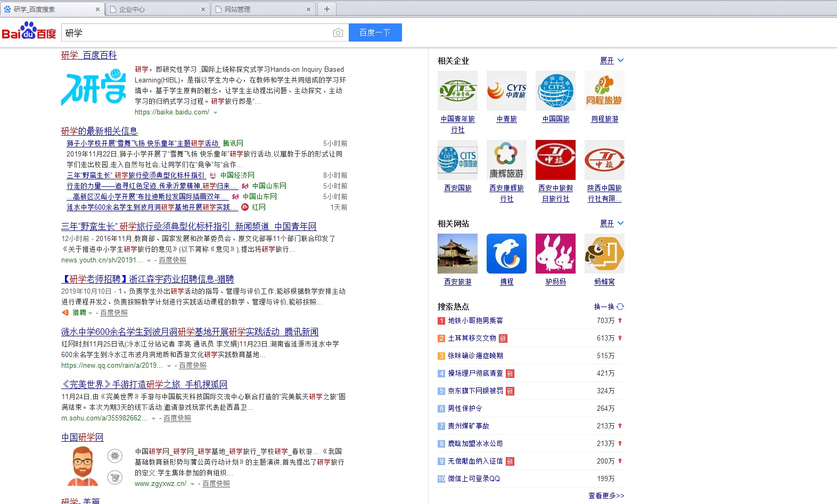Image resolution: width=837 pixels, height=504 pixels.
Task: Click the 百度一下 search button
Action: [375, 32]
